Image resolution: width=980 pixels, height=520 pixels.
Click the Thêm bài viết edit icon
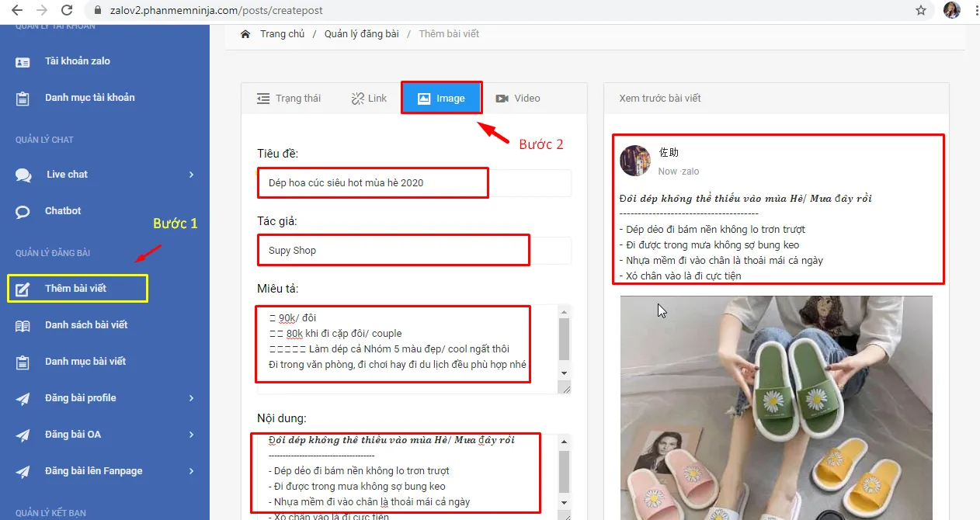point(23,289)
